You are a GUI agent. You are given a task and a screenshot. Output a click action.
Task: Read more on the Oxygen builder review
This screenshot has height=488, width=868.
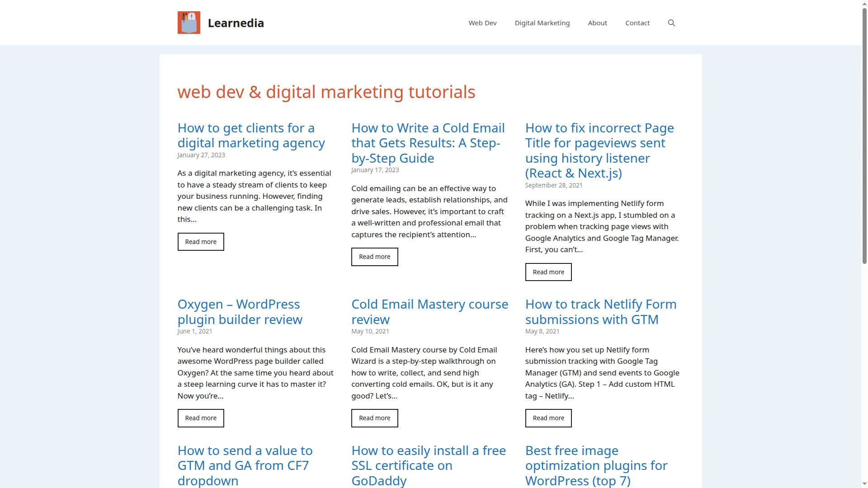(201, 418)
